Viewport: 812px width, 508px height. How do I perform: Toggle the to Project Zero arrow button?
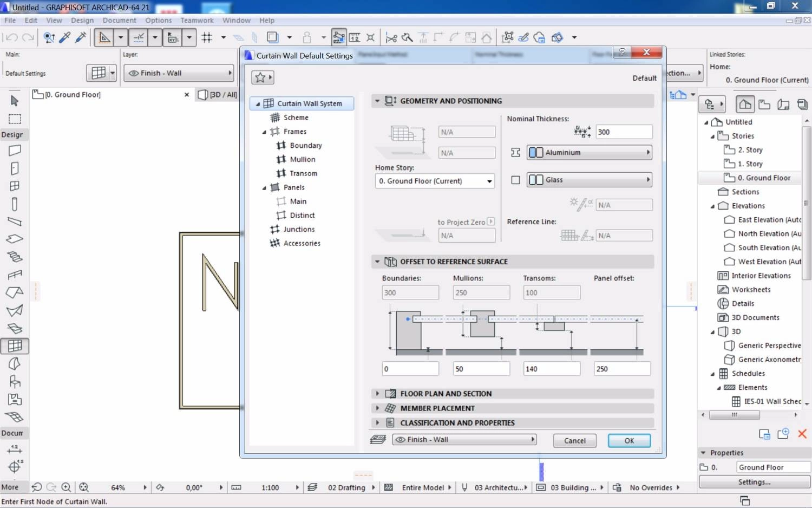[x=490, y=222]
